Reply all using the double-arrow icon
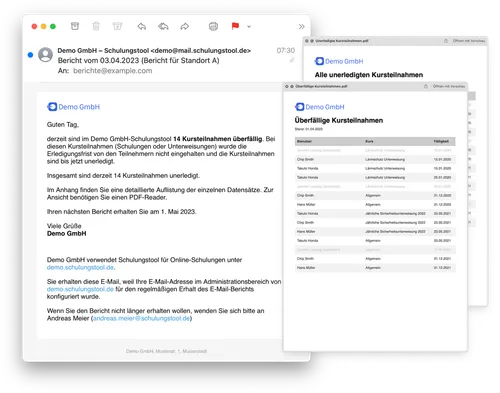 [163, 26]
